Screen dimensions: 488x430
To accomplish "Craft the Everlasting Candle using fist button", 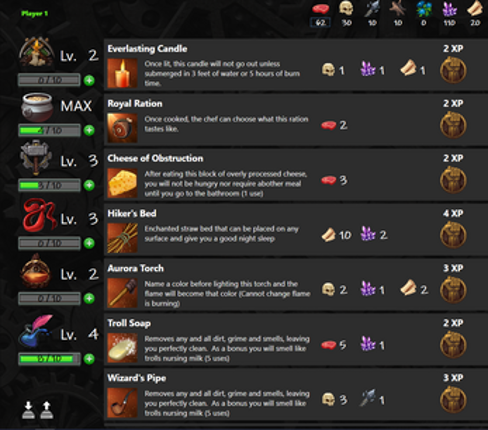I will tap(453, 70).
